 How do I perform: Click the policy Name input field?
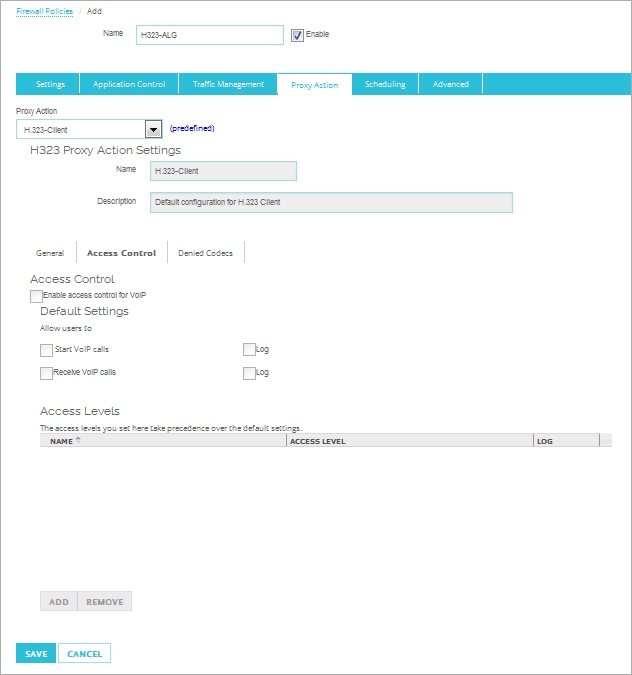(210, 35)
